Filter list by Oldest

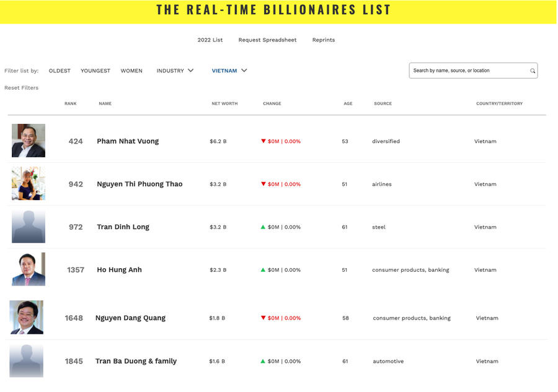(x=60, y=71)
